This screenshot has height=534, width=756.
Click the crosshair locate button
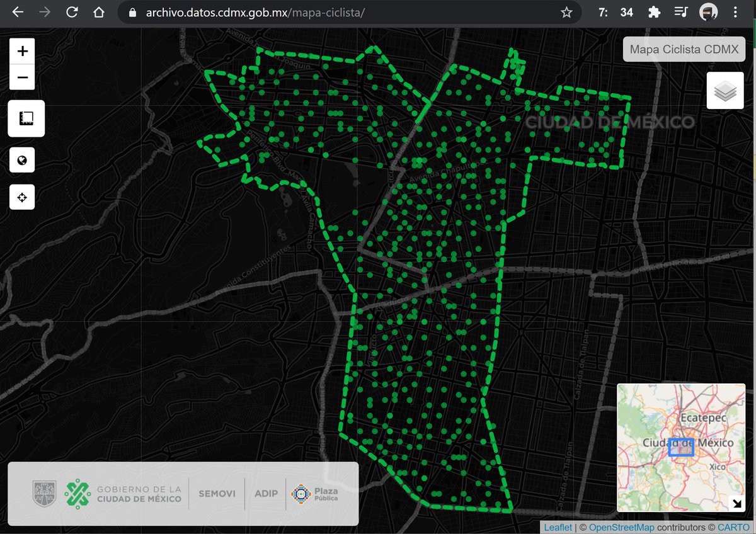(x=22, y=197)
